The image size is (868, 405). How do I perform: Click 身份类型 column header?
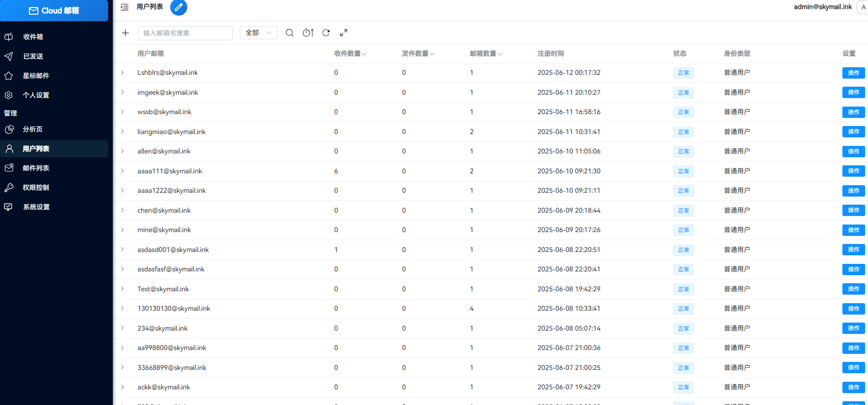click(737, 54)
